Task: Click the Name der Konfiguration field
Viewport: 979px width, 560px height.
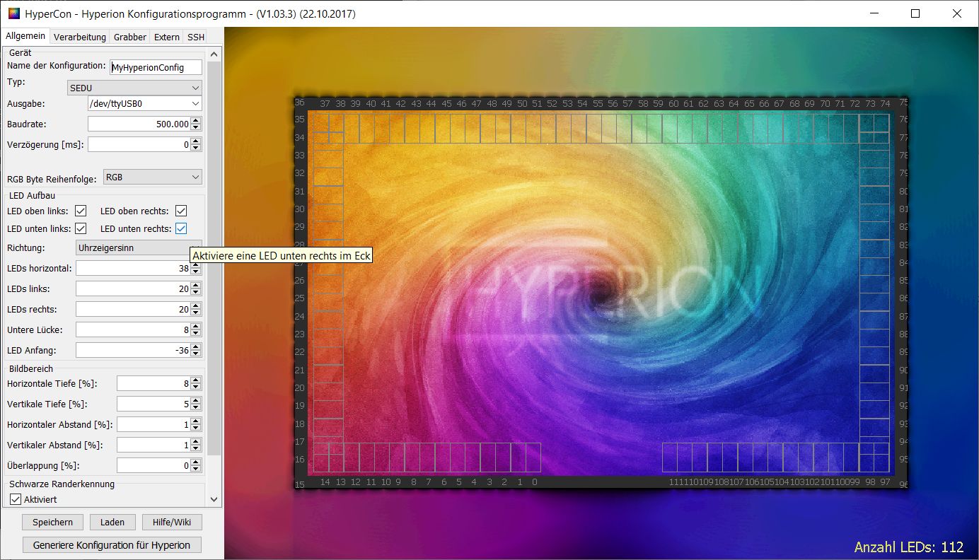Action: click(x=156, y=67)
